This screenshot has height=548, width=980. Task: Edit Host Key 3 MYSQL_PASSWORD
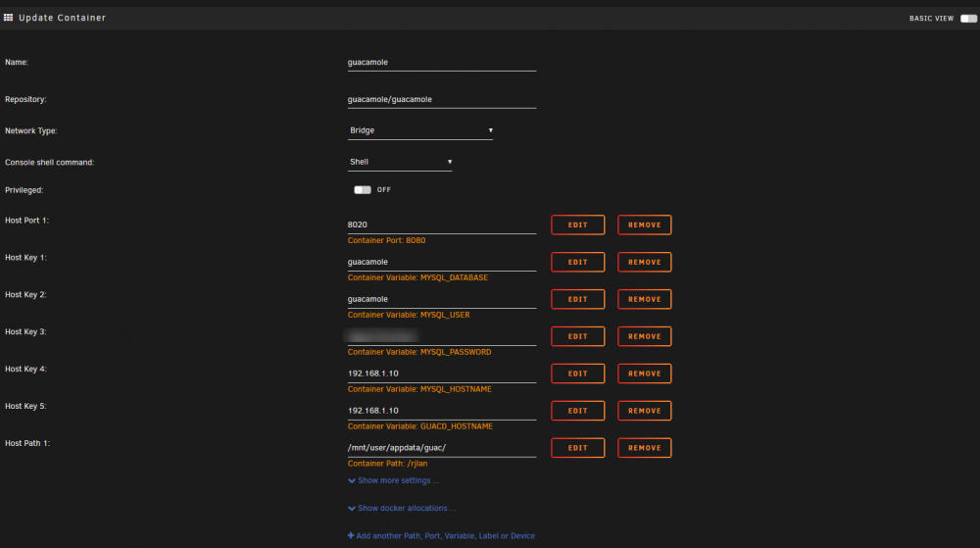pyautogui.click(x=577, y=336)
